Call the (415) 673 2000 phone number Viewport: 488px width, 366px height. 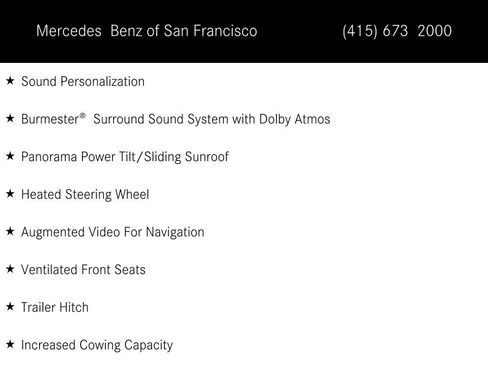tap(397, 31)
